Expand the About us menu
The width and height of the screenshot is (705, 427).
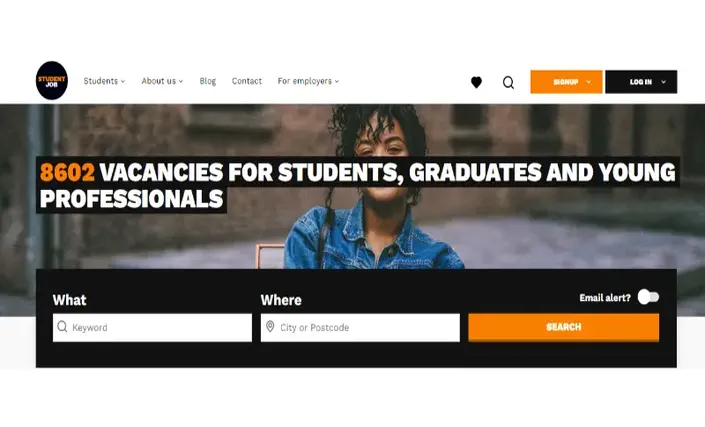pos(162,81)
